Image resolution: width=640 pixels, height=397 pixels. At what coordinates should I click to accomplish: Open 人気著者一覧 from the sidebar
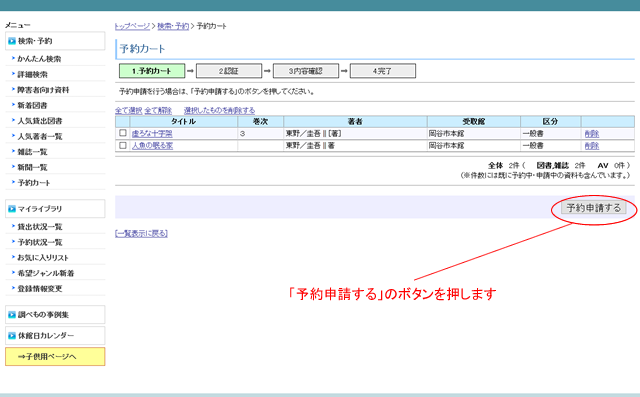tap(40, 136)
